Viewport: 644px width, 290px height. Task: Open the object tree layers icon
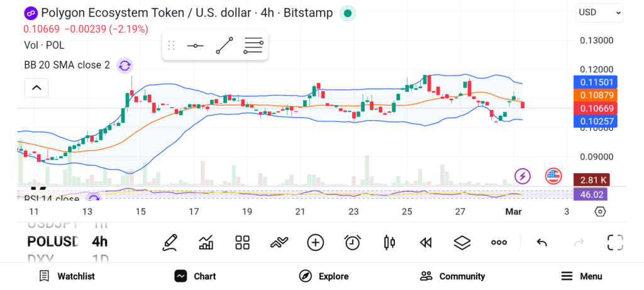pos(462,242)
